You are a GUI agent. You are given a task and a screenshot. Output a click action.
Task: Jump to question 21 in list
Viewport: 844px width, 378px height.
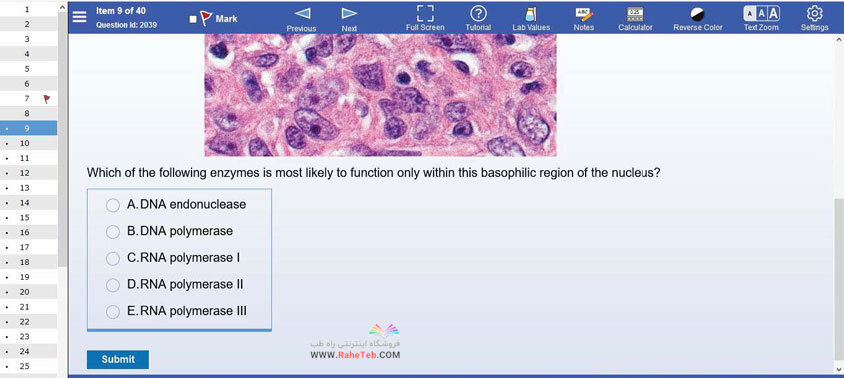29,307
